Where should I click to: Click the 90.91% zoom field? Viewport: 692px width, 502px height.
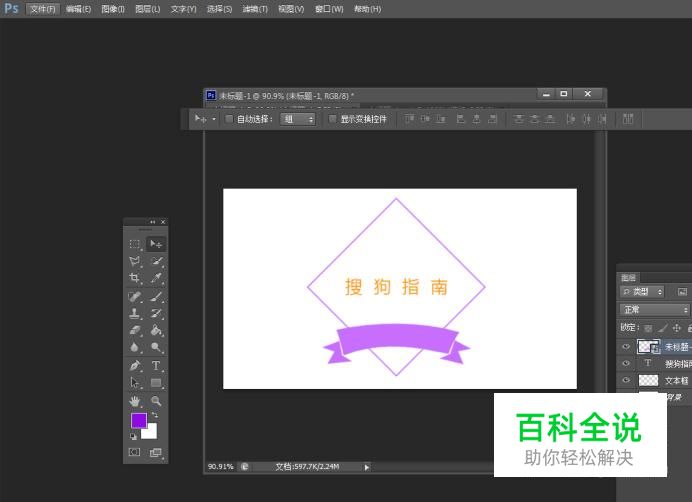(220, 467)
